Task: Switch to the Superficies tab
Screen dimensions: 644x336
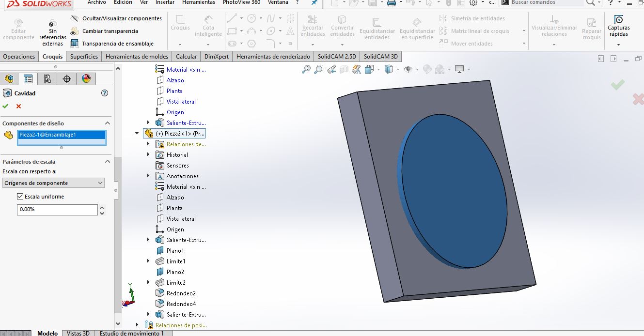Action: [x=84, y=57]
